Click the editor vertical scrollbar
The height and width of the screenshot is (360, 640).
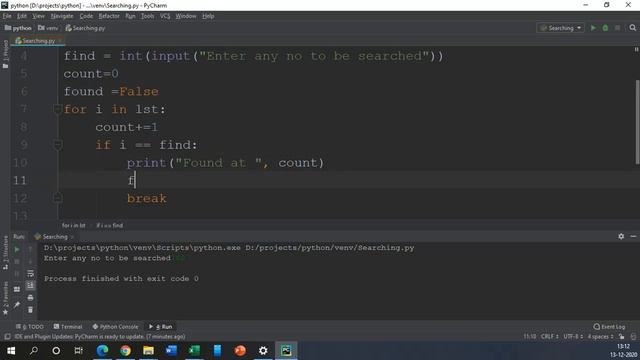point(637,122)
